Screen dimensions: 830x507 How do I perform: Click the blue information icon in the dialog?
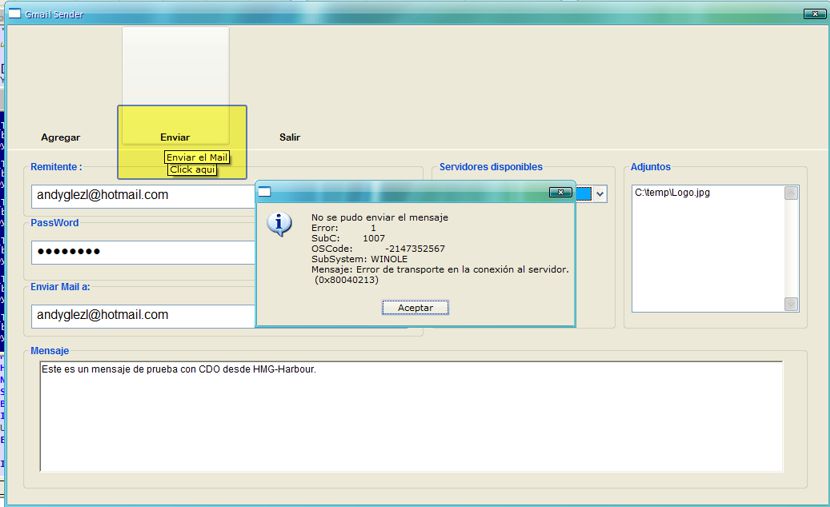pos(279,225)
